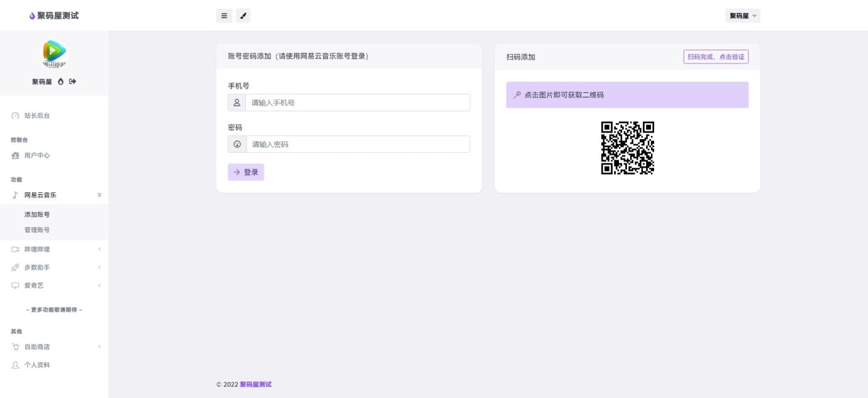
Task: Select 添加账号 submenu item
Action: click(x=37, y=214)
